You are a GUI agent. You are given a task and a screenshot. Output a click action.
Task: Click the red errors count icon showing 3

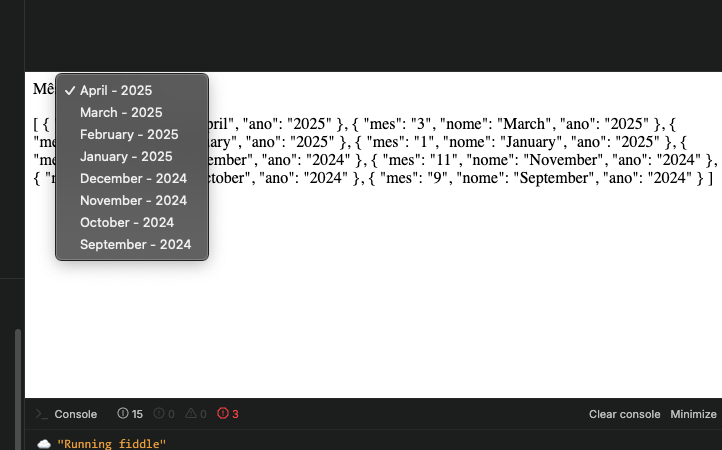[x=222, y=414]
